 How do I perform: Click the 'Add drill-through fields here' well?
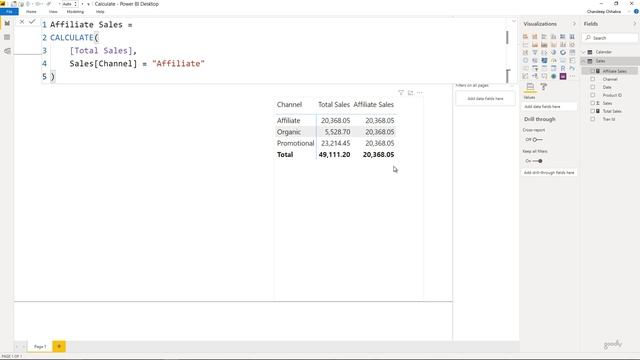coord(549,173)
